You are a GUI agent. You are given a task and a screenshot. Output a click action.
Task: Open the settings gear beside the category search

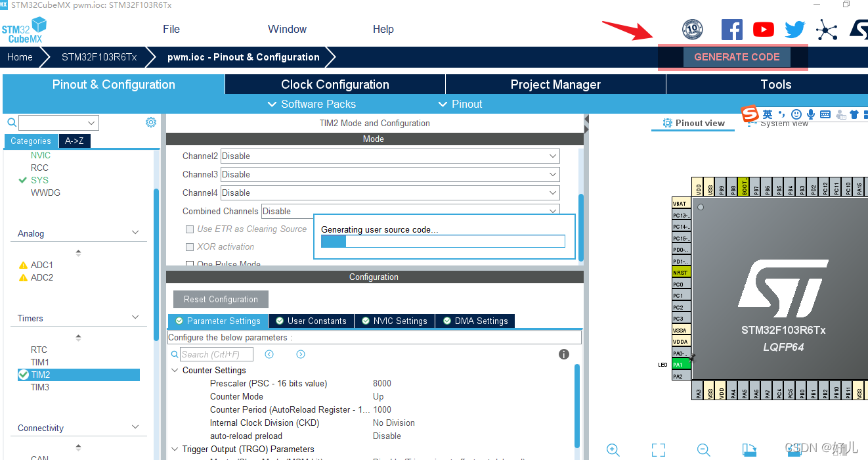151,122
